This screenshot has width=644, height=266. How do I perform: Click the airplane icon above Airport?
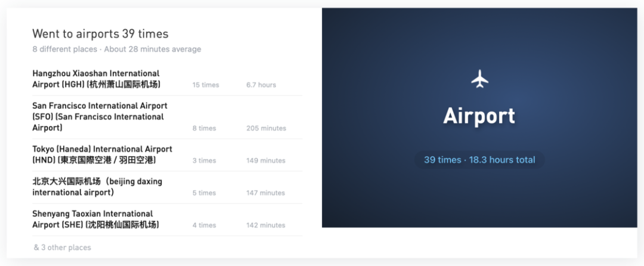tap(479, 78)
